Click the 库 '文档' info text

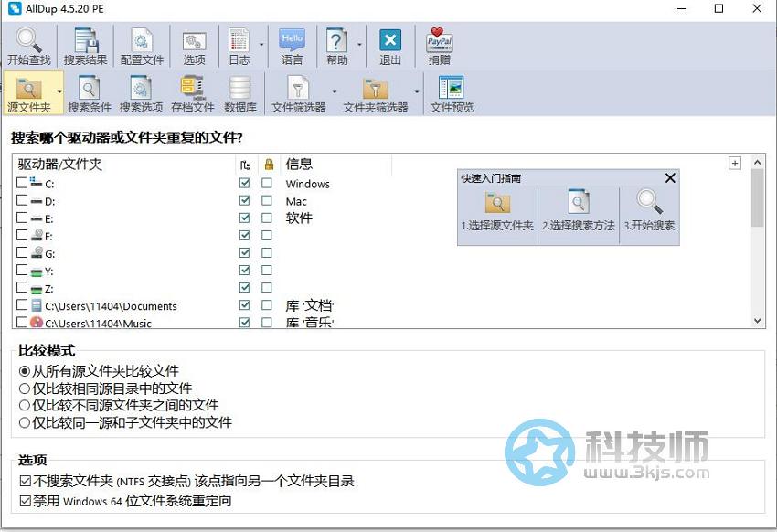click(x=310, y=305)
